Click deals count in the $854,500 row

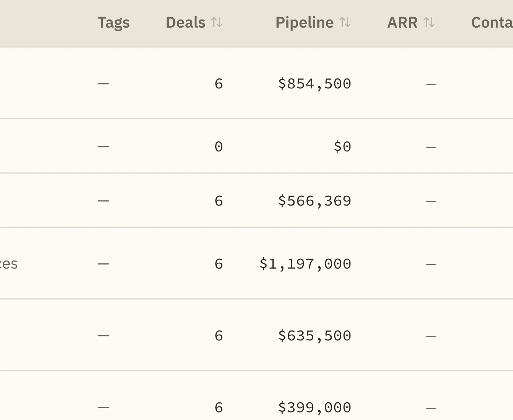click(219, 84)
